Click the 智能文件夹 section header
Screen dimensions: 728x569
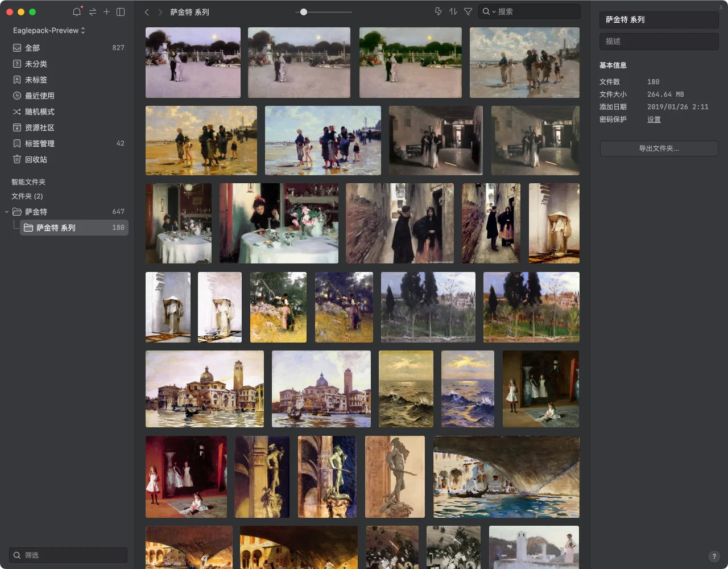pos(28,182)
